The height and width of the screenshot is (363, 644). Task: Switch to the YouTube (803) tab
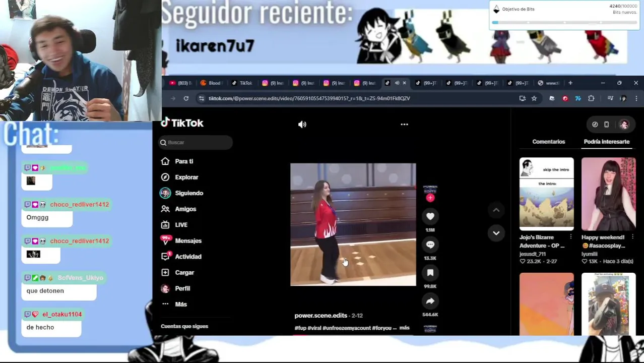tap(181, 83)
